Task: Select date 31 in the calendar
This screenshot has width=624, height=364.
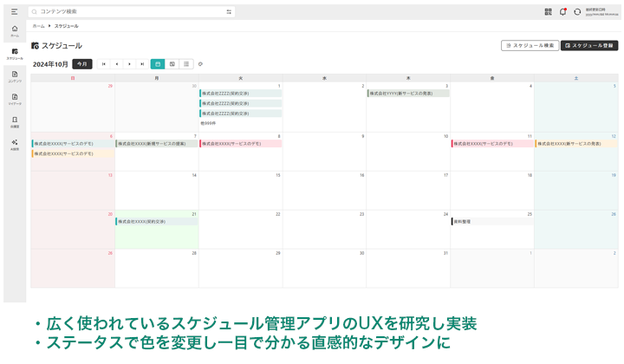Action: coord(445,253)
